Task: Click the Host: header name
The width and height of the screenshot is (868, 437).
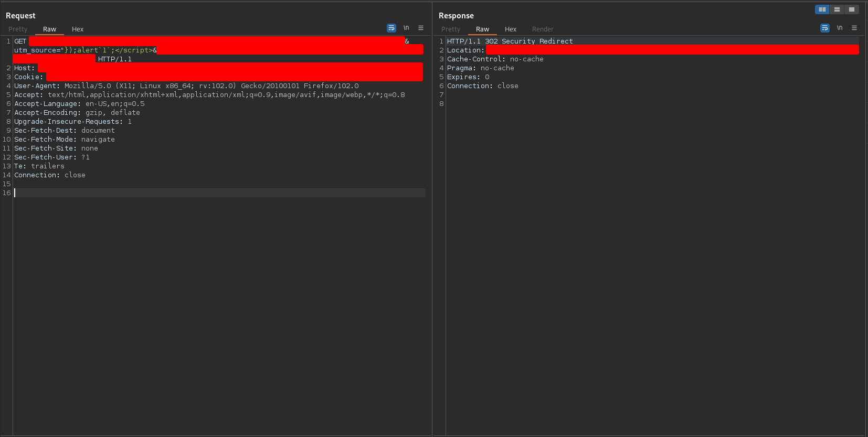Action: (25, 68)
